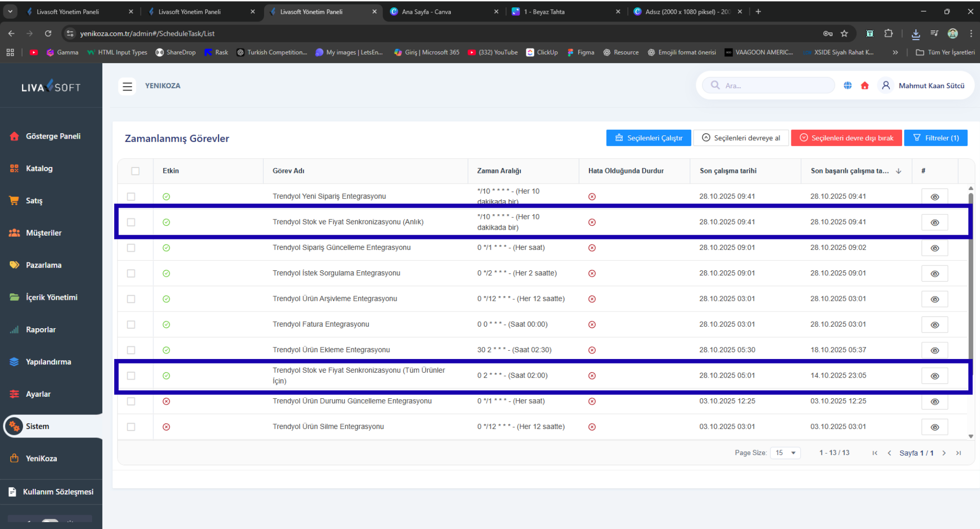The image size is (980, 529).
Task: Click Seçilenleri devre dışı bırak button
Action: click(846, 138)
